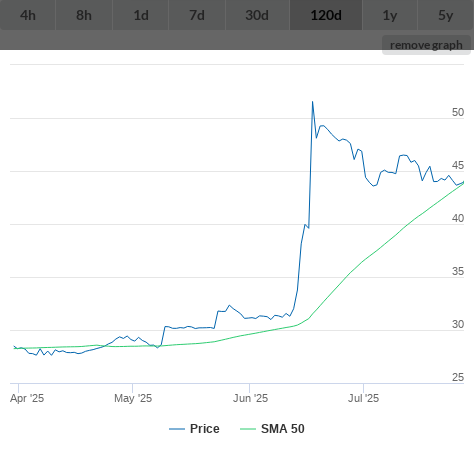Image resolution: width=474 pixels, height=455 pixels.
Task: Click the remove graph button
Action: [x=426, y=45]
